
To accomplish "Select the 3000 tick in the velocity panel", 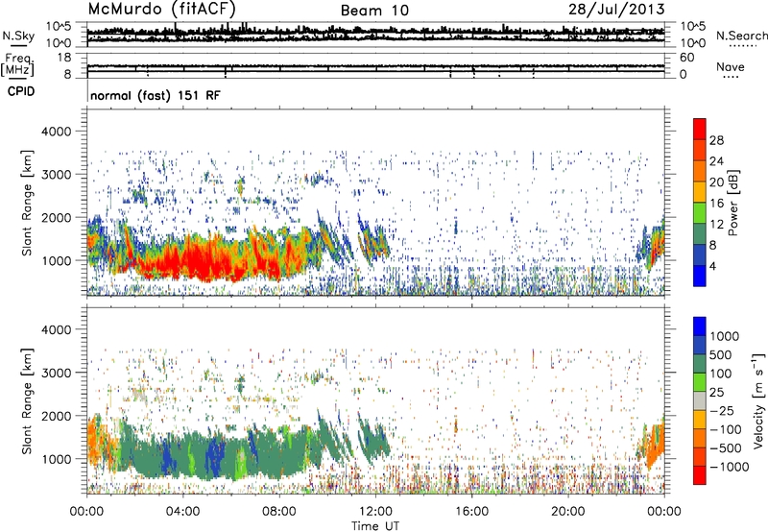I will 56,373.
